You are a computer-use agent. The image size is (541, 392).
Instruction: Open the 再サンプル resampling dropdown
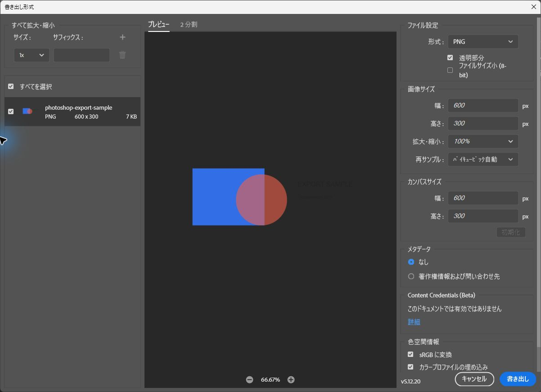(483, 159)
